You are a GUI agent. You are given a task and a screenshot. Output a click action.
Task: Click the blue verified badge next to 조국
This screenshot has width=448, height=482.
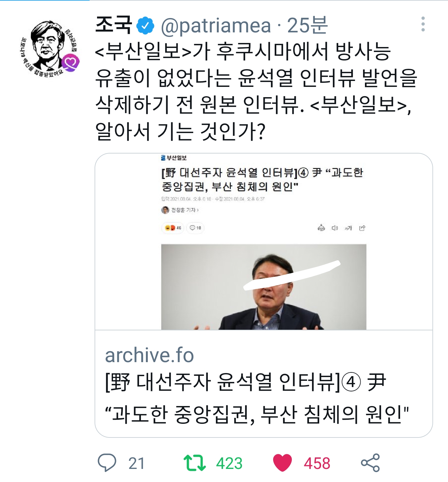click(x=145, y=26)
